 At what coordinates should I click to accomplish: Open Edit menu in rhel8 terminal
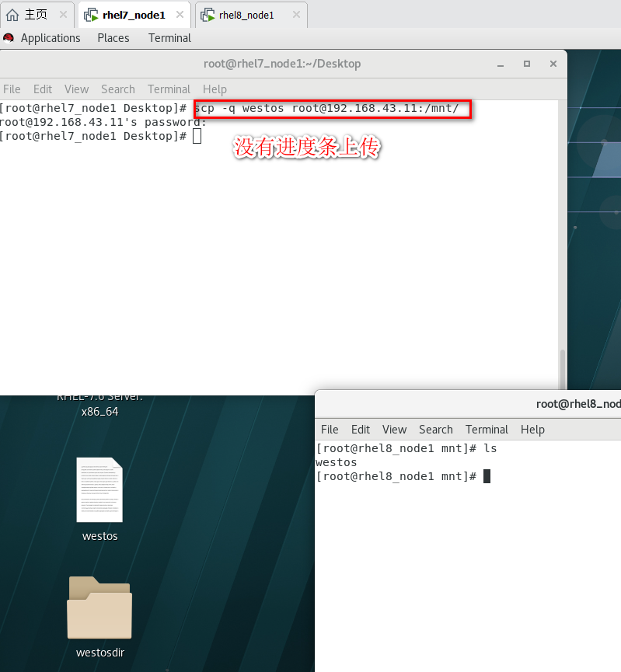click(x=361, y=430)
